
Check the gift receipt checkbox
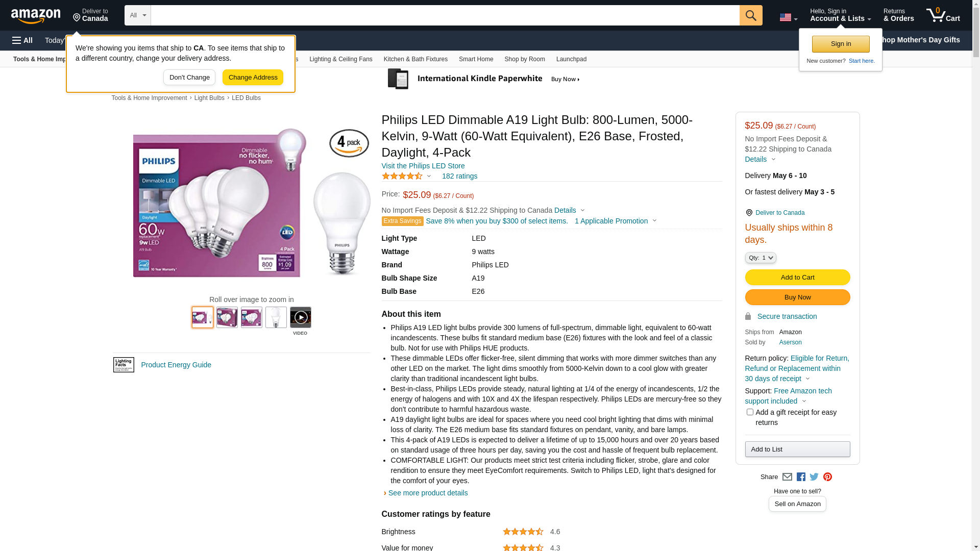click(750, 412)
